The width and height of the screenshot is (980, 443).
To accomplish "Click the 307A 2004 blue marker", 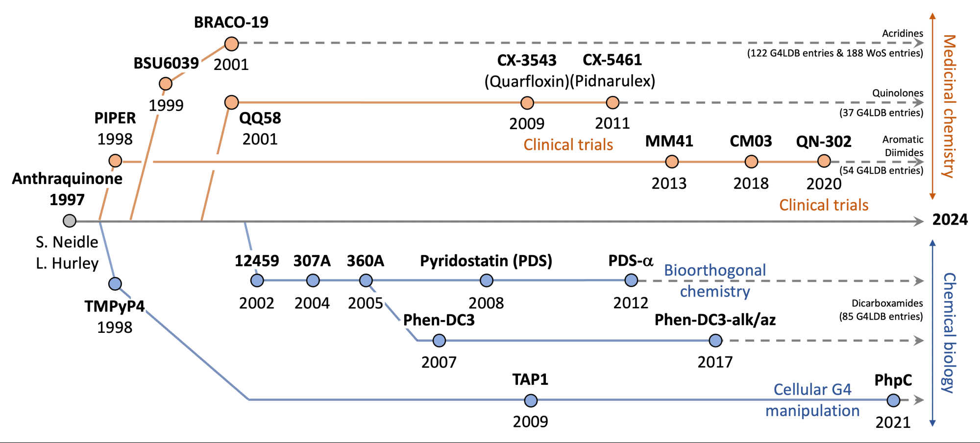I will 313,280.
